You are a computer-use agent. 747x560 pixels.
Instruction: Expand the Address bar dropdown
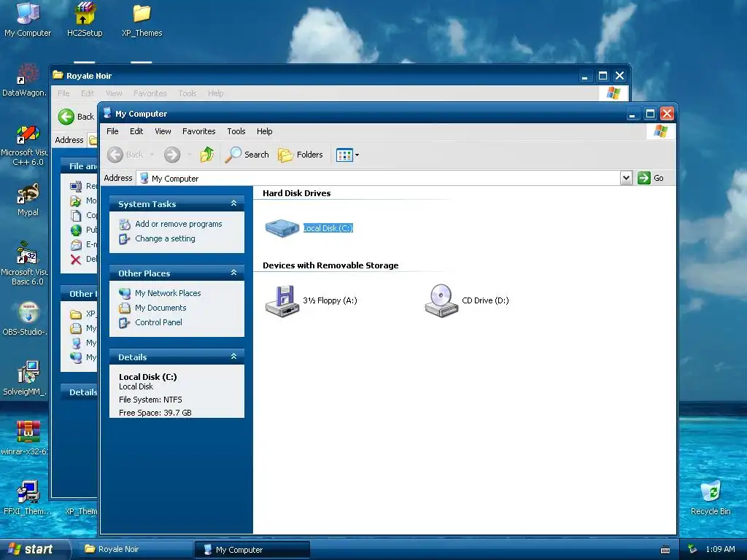tap(626, 178)
